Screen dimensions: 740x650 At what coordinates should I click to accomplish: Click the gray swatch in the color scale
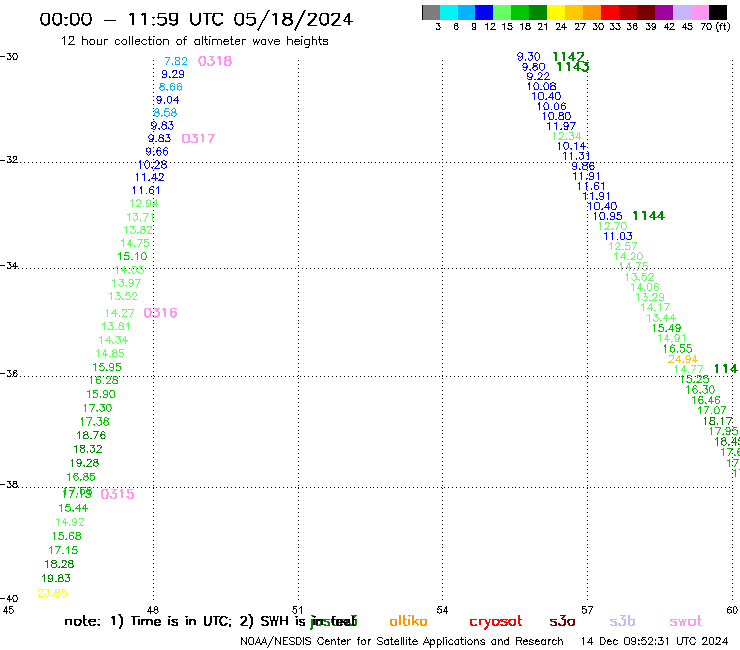click(x=431, y=12)
